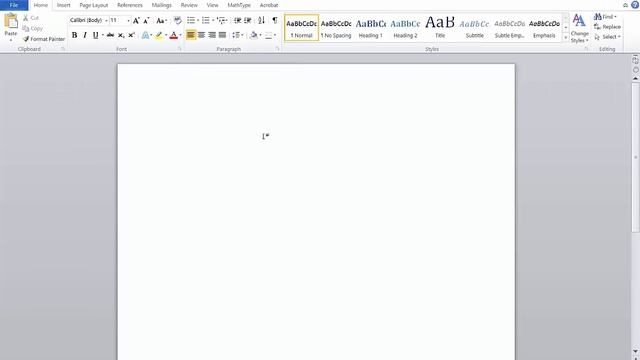This screenshot has width=640, height=360.
Task: Show or hide paragraph marks
Action: pos(275,20)
